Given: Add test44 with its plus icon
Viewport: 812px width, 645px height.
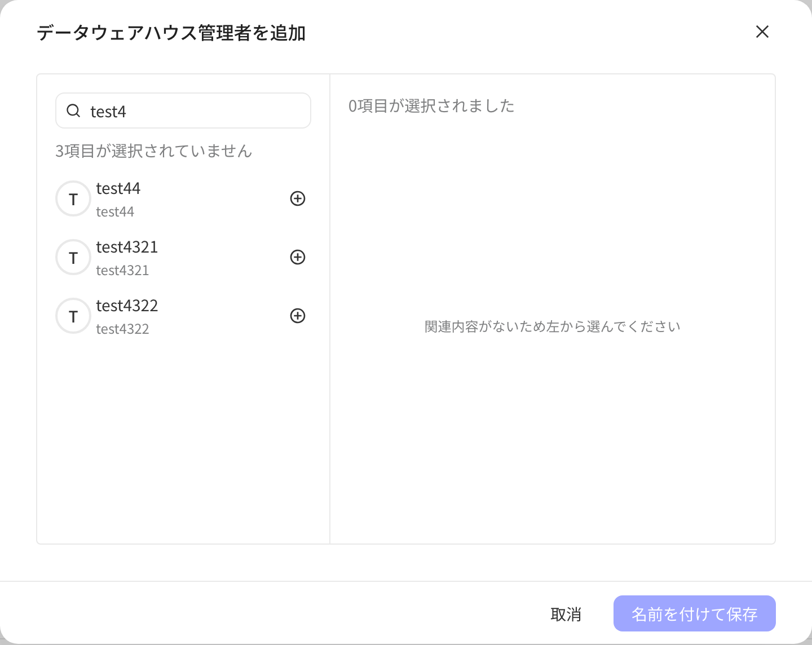Looking at the screenshot, I should (298, 198).
